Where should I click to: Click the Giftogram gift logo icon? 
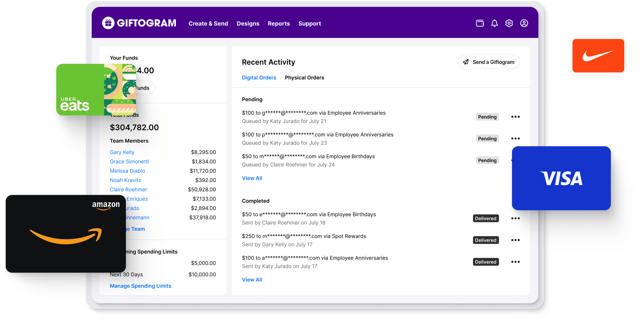click(x=108, y=23)
